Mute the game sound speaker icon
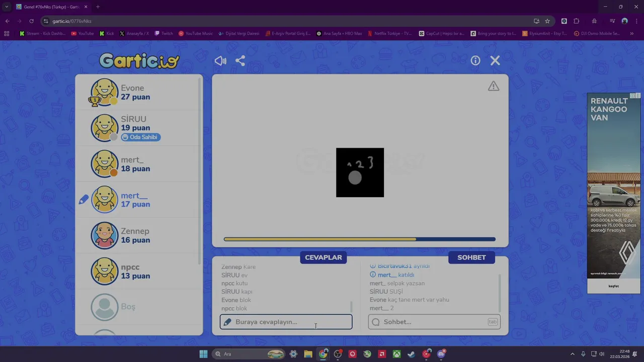Screen dimensions: 644x362 pyautogui.click(x=220, y=61)
